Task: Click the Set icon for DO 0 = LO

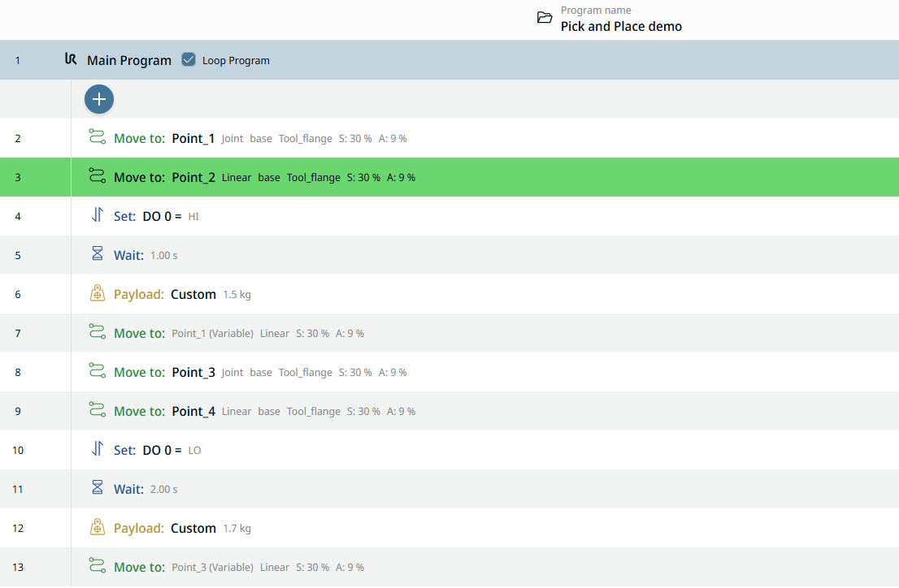Action: coord(97,449)
